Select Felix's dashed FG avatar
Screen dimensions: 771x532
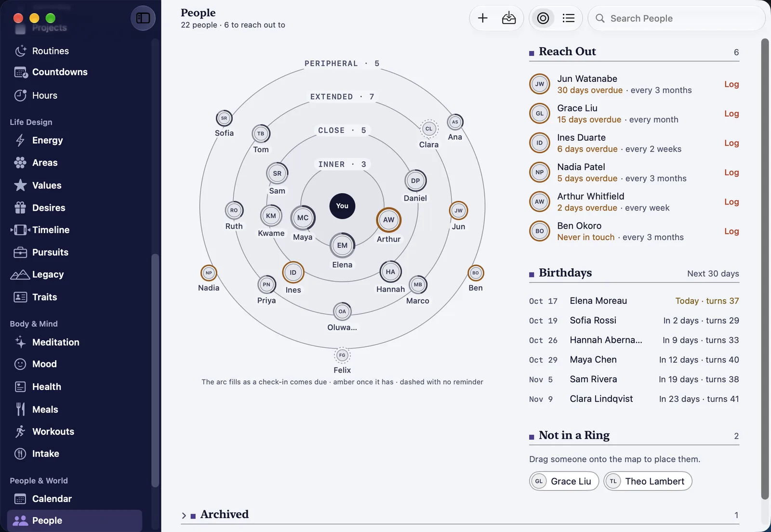point(342,355)
